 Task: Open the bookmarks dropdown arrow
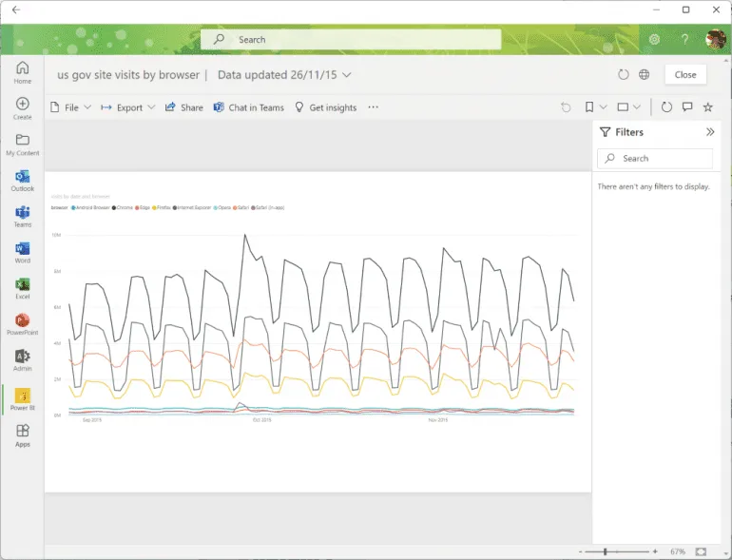tap(603, 107)
